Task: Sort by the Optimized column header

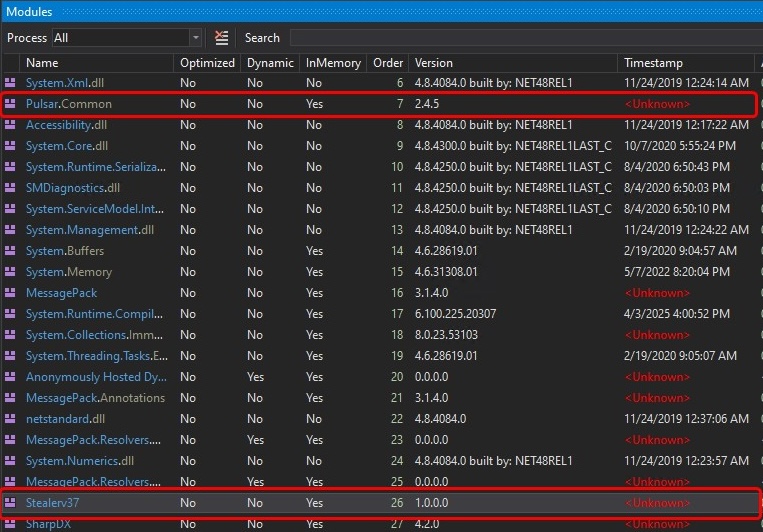Action: click(206, 62)
